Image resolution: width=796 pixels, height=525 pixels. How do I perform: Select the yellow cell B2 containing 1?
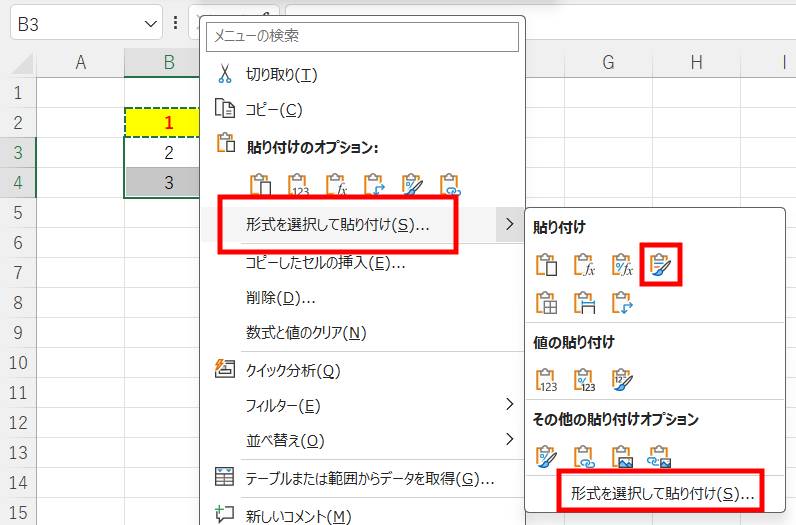pyautogui.click(x=162, y=122)
